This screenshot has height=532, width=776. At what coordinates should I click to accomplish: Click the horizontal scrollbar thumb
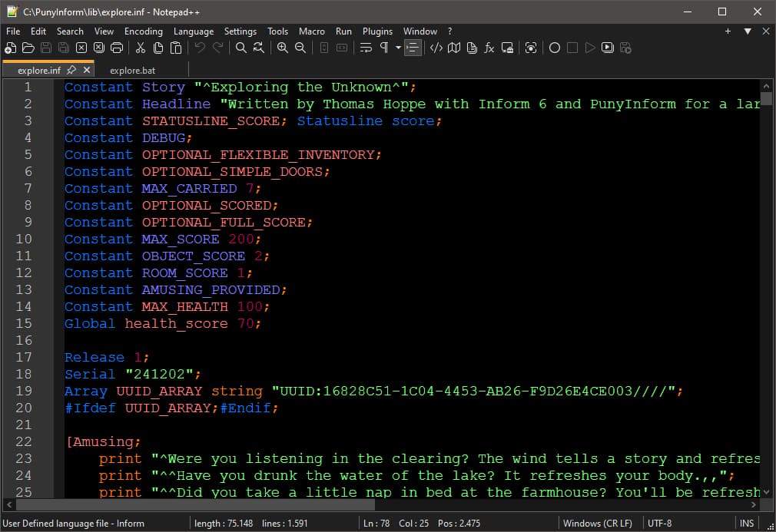196,505
